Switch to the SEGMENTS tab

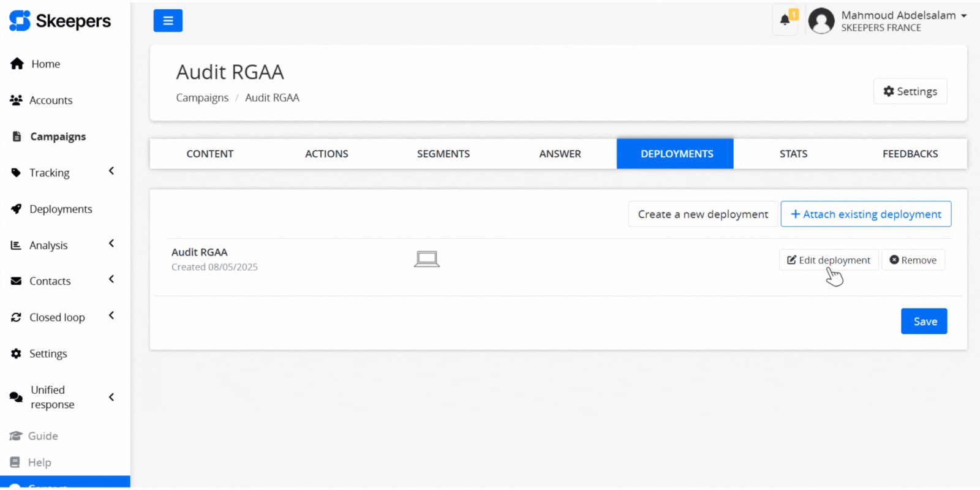click(x=443, y=154)
